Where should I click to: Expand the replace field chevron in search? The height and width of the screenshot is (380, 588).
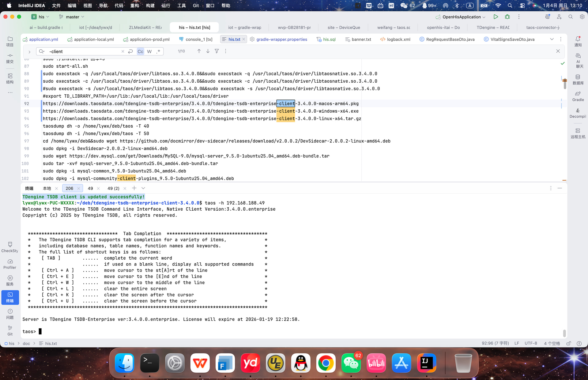29,51
